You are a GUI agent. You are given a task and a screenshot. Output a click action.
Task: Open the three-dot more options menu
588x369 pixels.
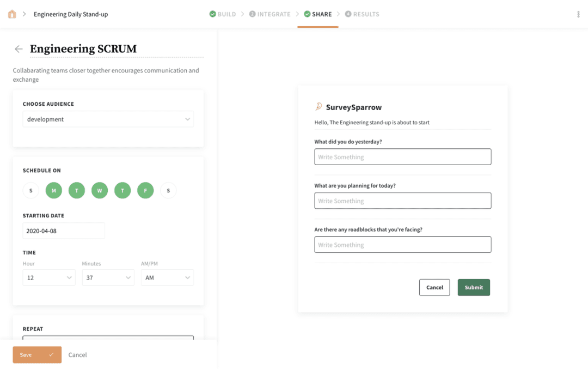pyautogui.click(x=578, y=14)
